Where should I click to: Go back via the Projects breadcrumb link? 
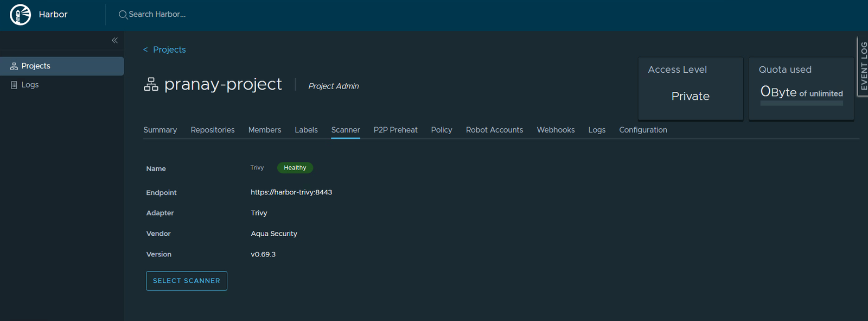click(169, 49)
